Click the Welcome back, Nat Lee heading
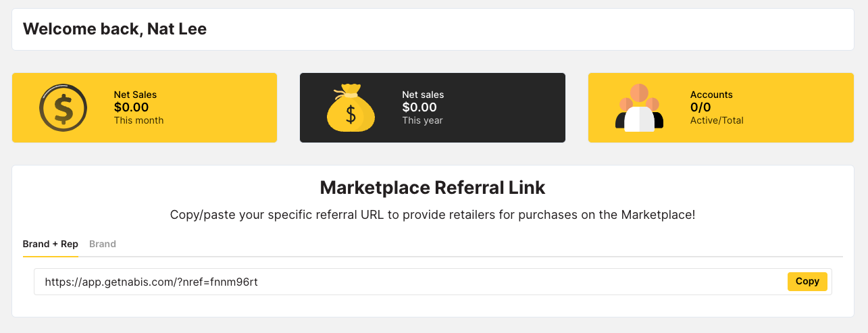Image resolution: width=868 pixels, height=333 pixels. [x=115, y=29]
